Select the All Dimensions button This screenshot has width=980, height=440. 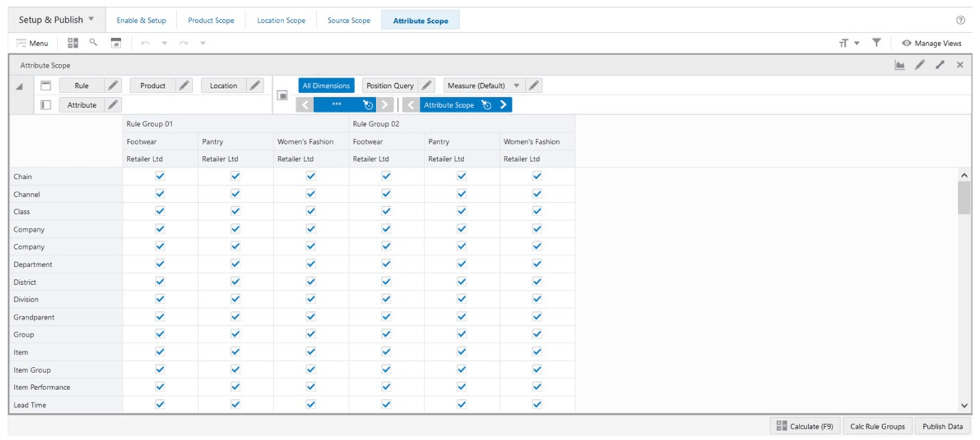coord(326,86)
